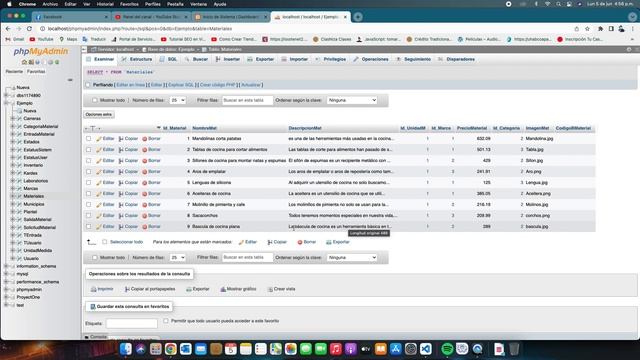Click the red delete icon for Sacacorchos row
This screenshot has height=360, width=640.
[144, 216]
